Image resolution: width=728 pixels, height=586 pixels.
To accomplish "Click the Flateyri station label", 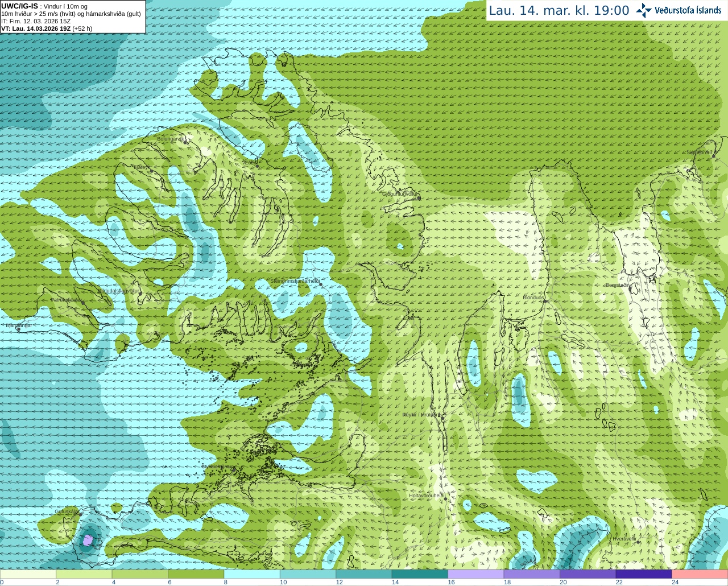I will click(142, 167).
